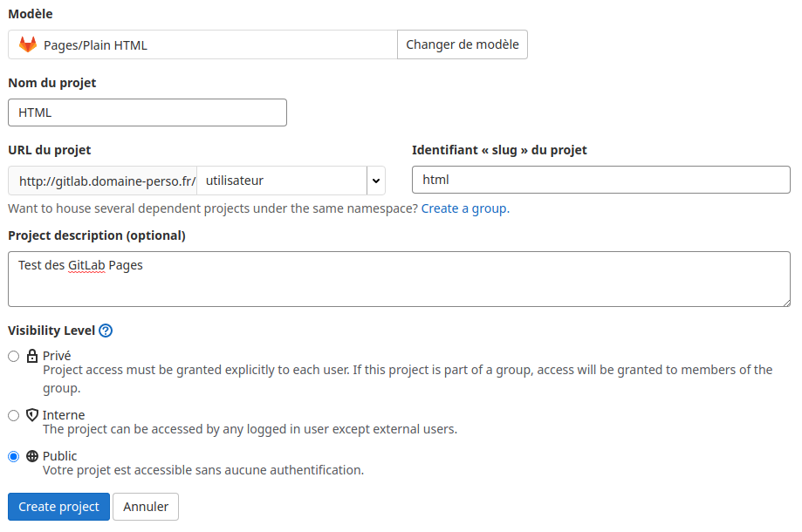
Task: Click the project slug input field
Action: 600,180
